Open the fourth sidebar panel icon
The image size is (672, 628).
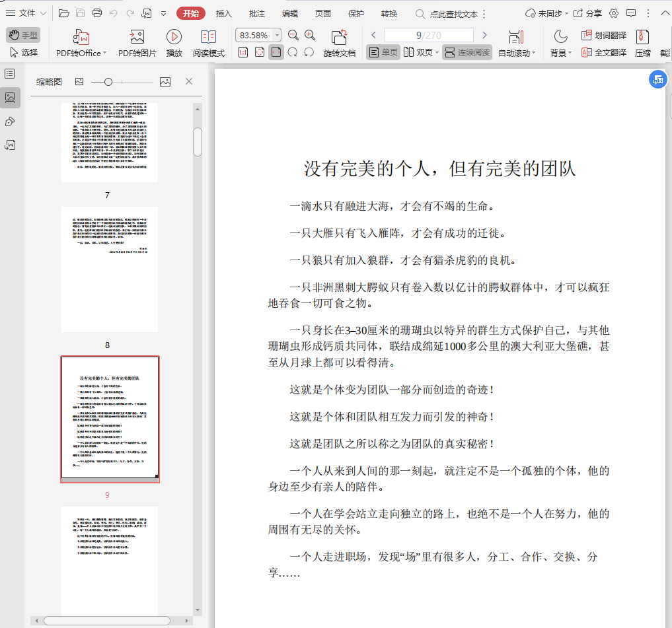[x=10, y=145]
